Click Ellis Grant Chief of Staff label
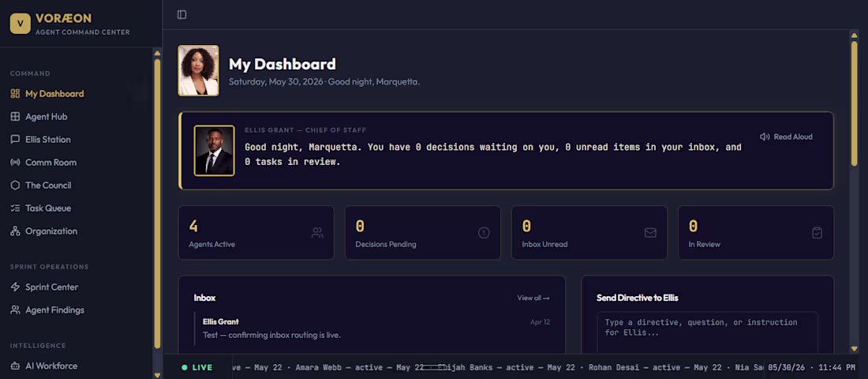The height and width of the screenshot is (379, 868). [x=305, y=130]
